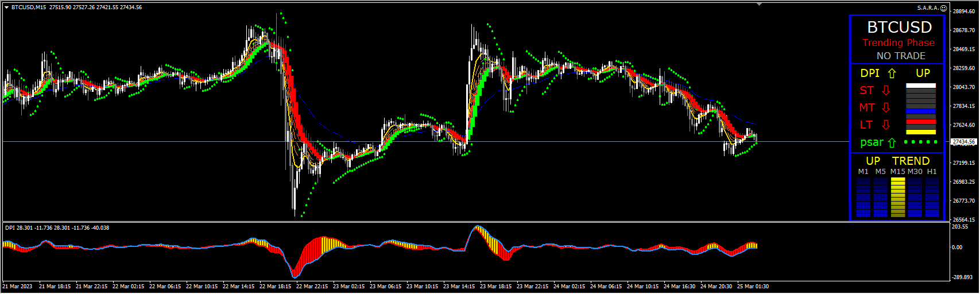Click the ST red down arrow
This screenshot has height=294, width=980.
886,91
